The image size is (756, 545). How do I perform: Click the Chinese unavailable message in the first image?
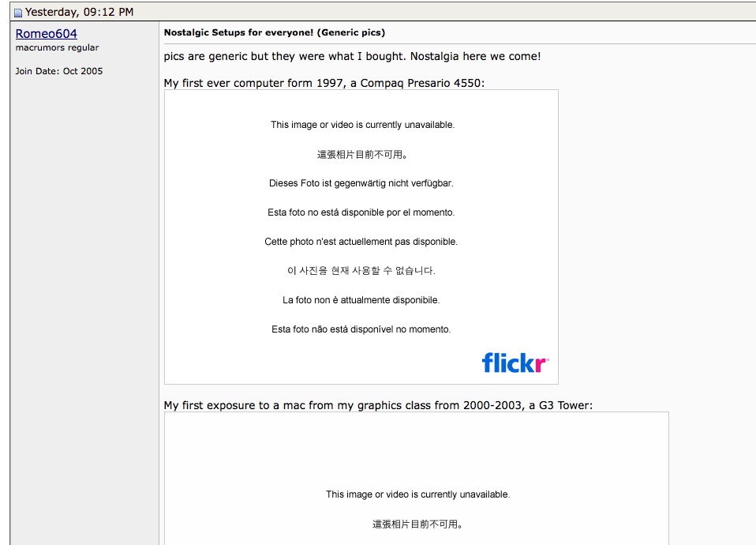coord(362,155)
